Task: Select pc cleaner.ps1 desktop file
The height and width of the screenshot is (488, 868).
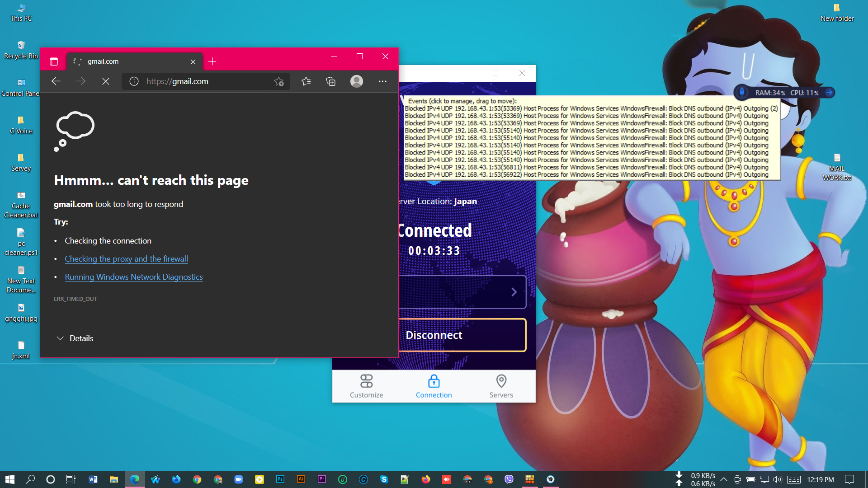Action: click(x=21, y=242)
